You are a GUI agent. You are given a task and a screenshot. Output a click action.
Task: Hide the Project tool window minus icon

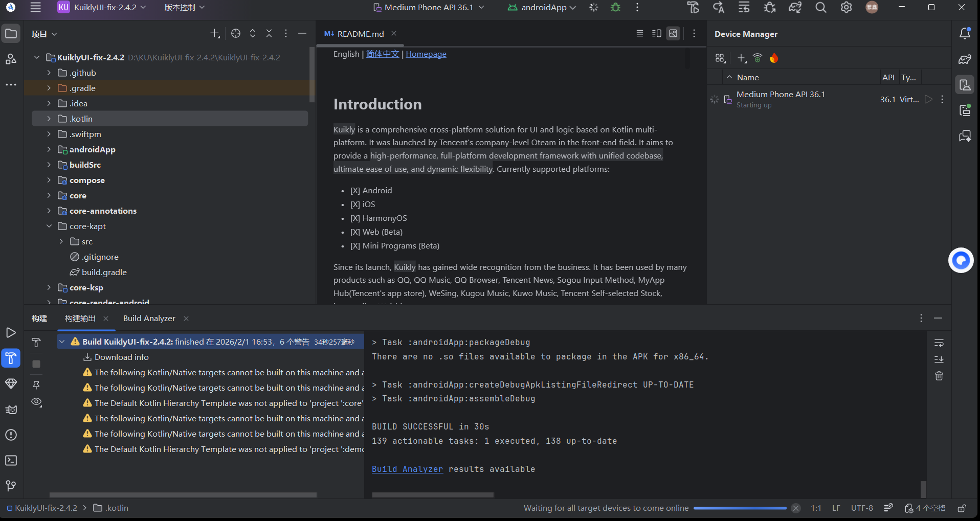point(302,34)
